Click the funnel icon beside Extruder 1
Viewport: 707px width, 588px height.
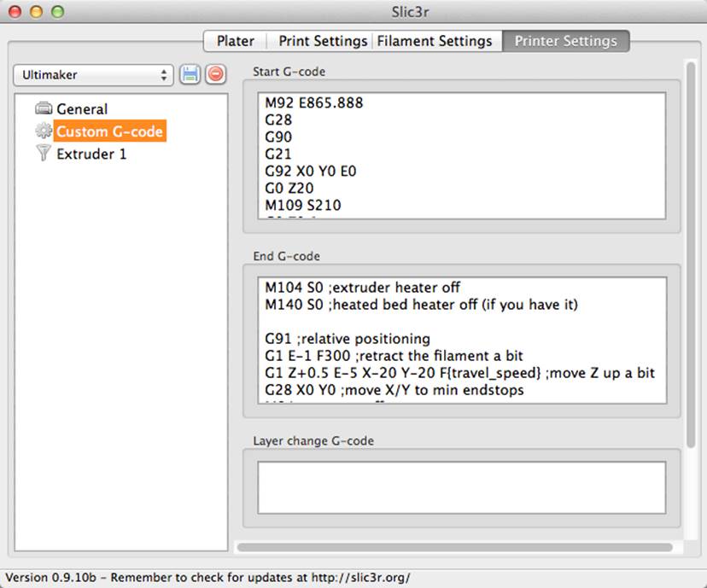point(44,154)
